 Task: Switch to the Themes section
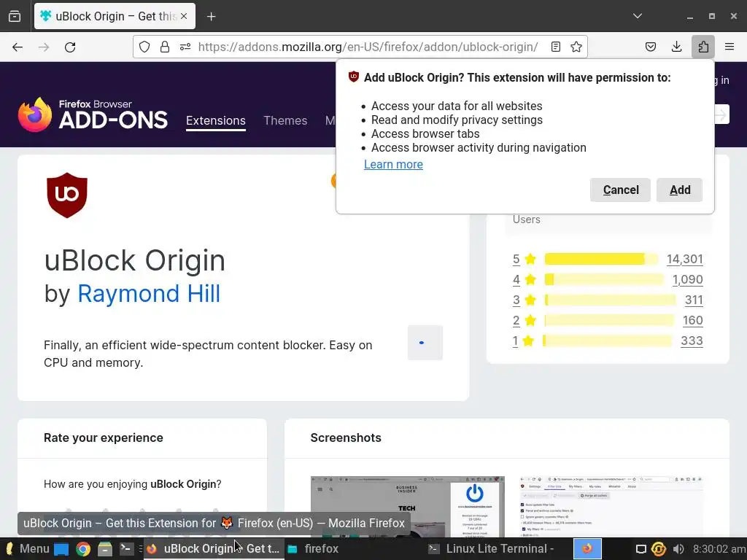[285, 120]
